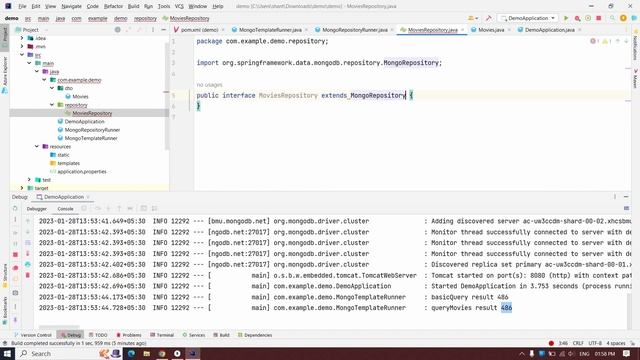
Task: Collapse the repository package
Action: 52,105
